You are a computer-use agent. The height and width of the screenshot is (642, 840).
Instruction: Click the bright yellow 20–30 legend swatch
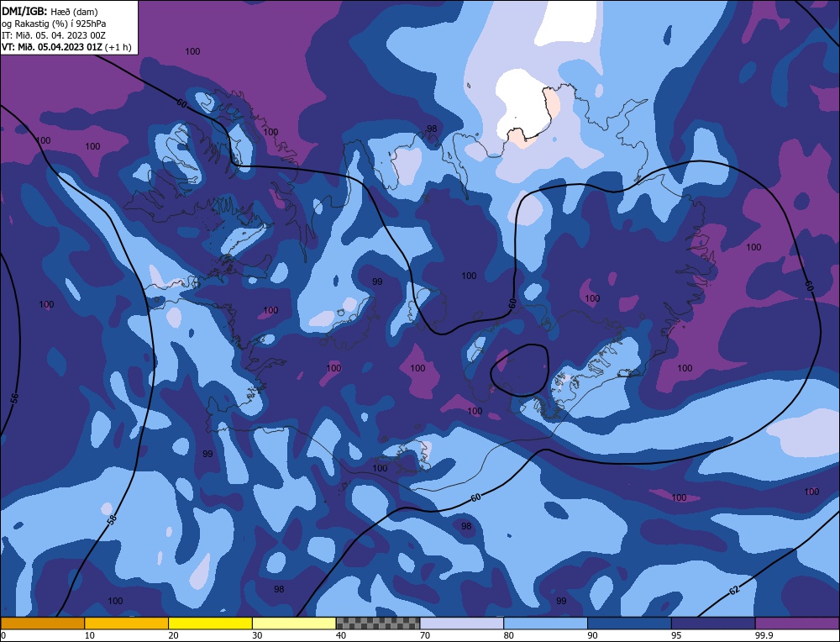pyautogui.click(x=210, y=623)
